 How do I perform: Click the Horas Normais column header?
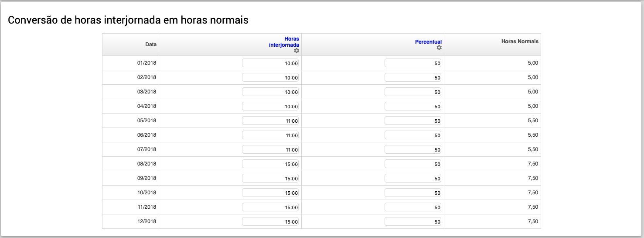tap(520, 41)
